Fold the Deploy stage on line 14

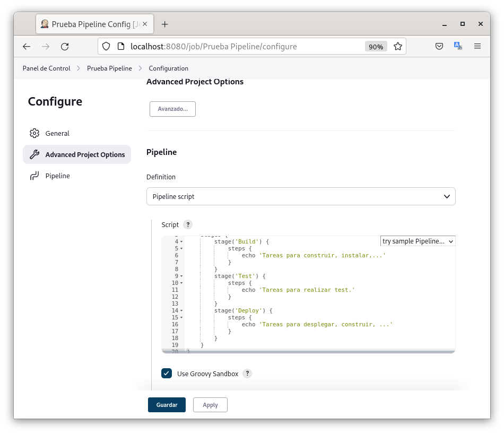point(181,311)
